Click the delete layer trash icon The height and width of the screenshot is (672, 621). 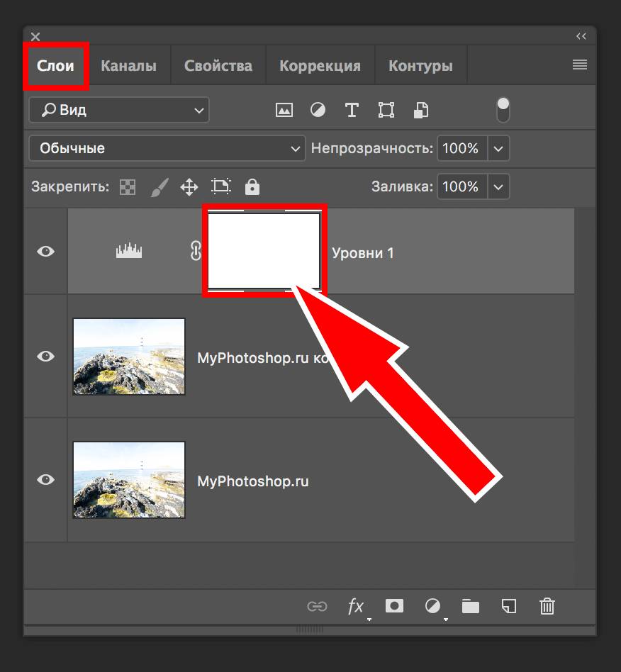point(547,606)
